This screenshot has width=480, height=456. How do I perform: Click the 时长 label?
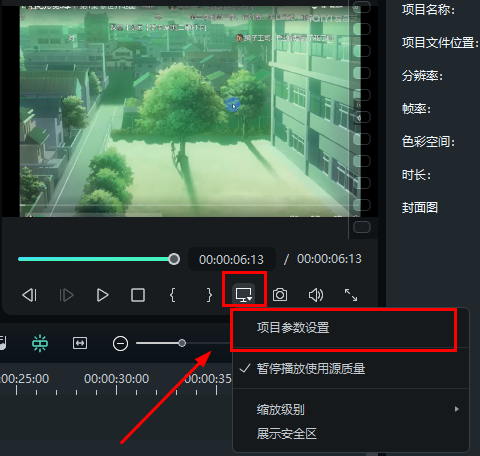click(x=416, y=175)
